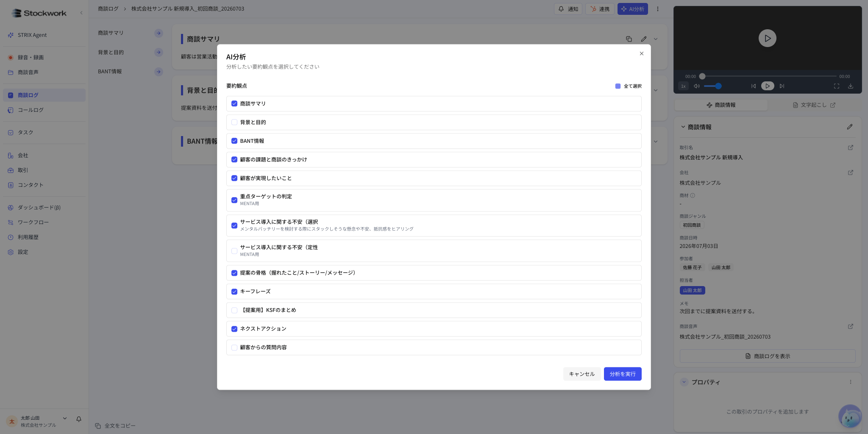Uncheck BANT情報 checkbox

point(234,141)
